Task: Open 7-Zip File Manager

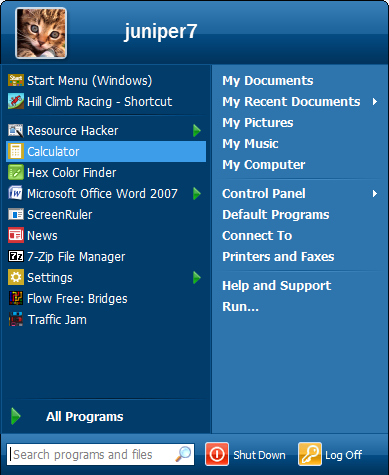Action: (106, 256)
